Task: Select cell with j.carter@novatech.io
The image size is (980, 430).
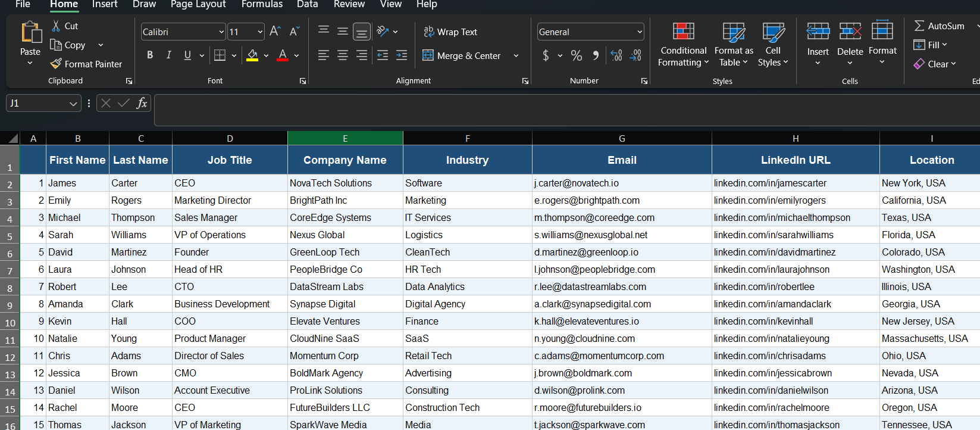Action: pyautogui.click(x=622, y=183)
